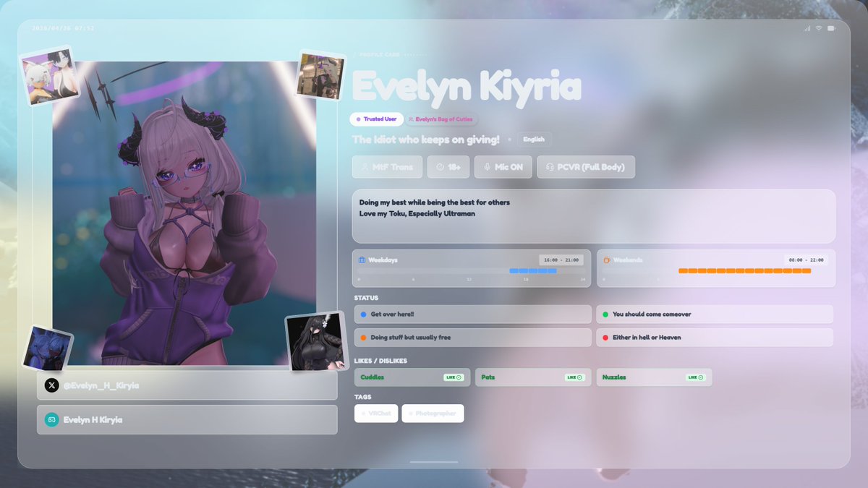
Task: Open the @Evelyn_H_Kiryia X handle row
Action: click(x=187, y=385)
